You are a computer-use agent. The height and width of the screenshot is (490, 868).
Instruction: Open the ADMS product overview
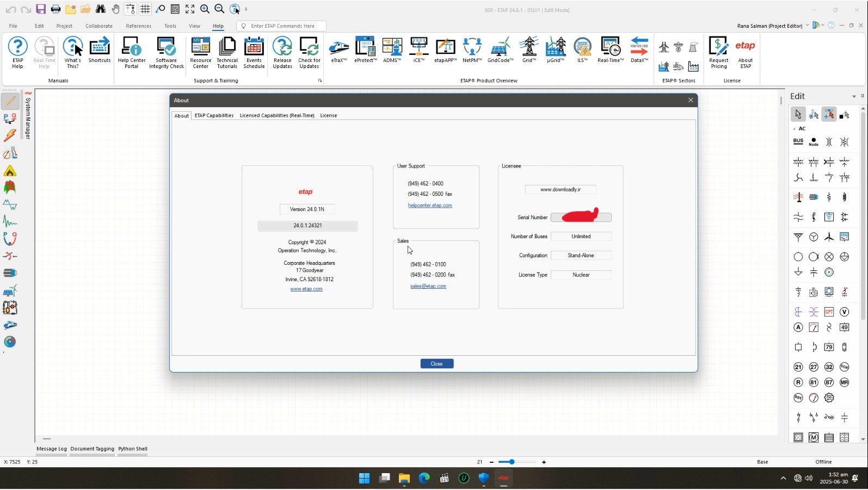click(x=392, y=50)
